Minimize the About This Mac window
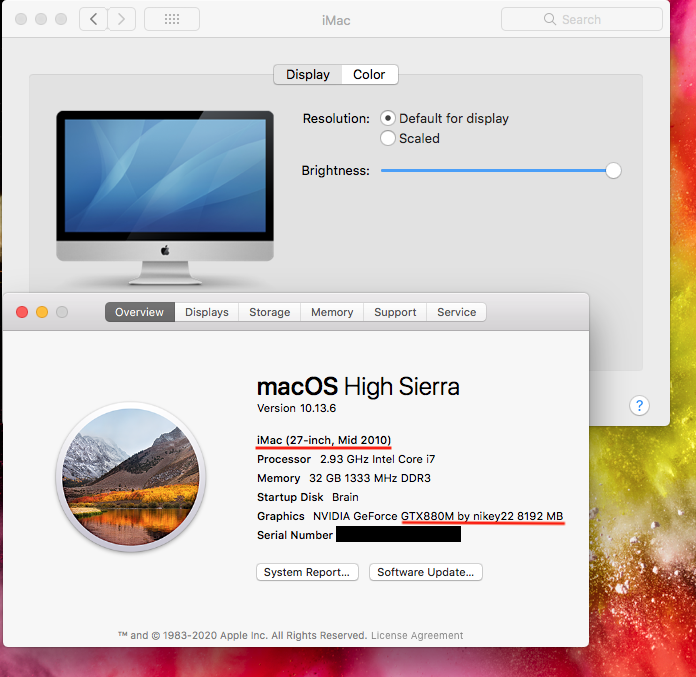Image resolution: width=696 pixels, height=677 pixels. (42, 312)
